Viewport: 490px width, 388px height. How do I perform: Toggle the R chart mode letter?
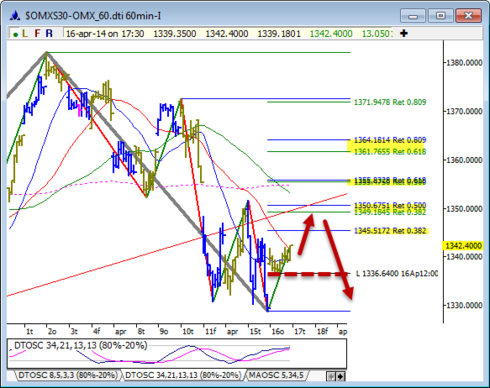click(49, 33)
